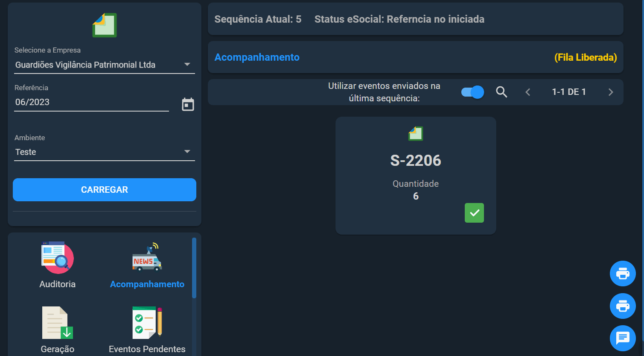Open the Geração document icon
The height and width of the screenshot is (356, 644).
pyautogui.click(x=58, y=323)
